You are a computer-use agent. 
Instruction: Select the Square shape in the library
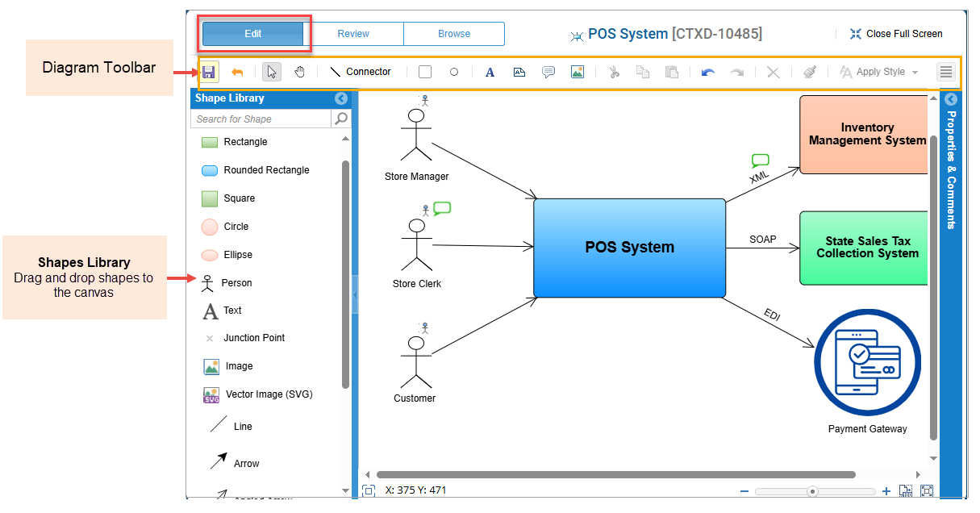tap(228, 198)
